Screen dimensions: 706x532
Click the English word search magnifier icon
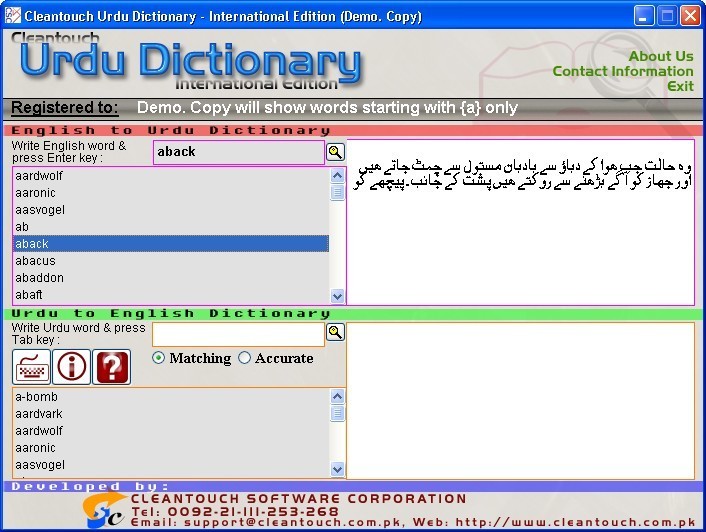[x=335, y=152]
